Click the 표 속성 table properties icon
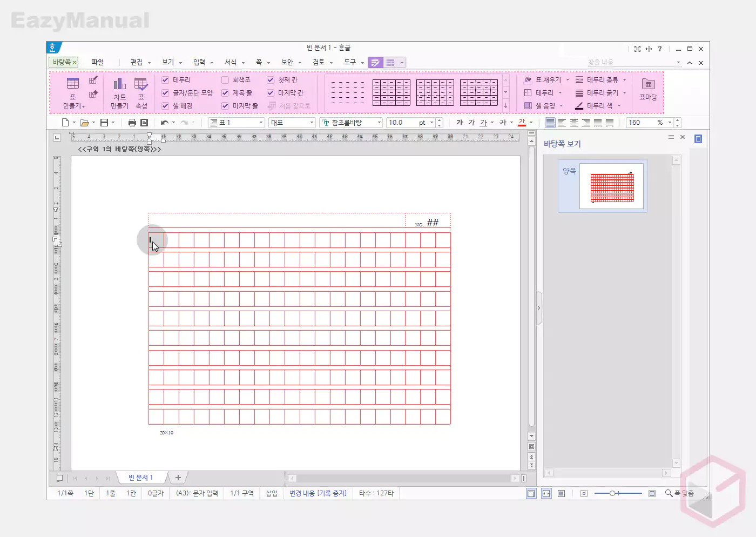The height and width of the screenshot is (537, 756). point(141,84)
